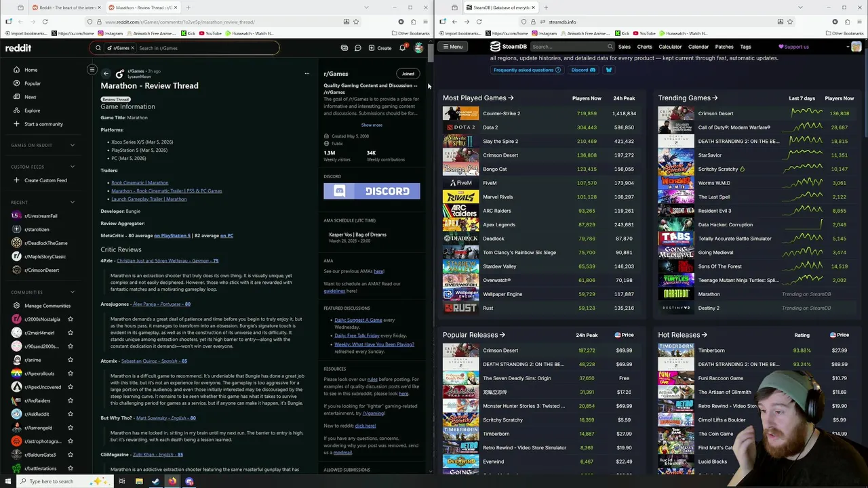The height and width of the screenshot is (488, 868).
Task: Reload the Reddit browser page
Action: (45, 22)
